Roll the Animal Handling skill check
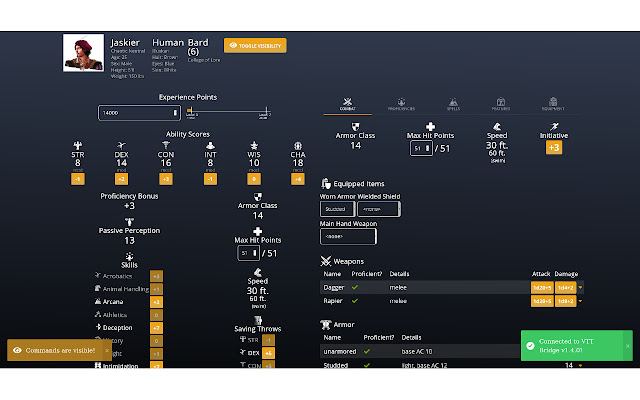The width and height of the screenshot is (640, 400). click(156, 289)
